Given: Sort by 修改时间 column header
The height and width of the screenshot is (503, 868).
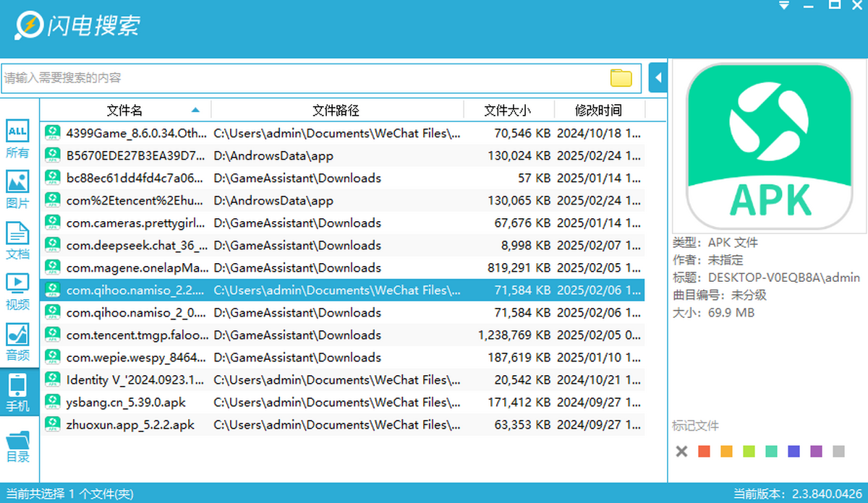Looking at the screenshot, I should 598,111.
